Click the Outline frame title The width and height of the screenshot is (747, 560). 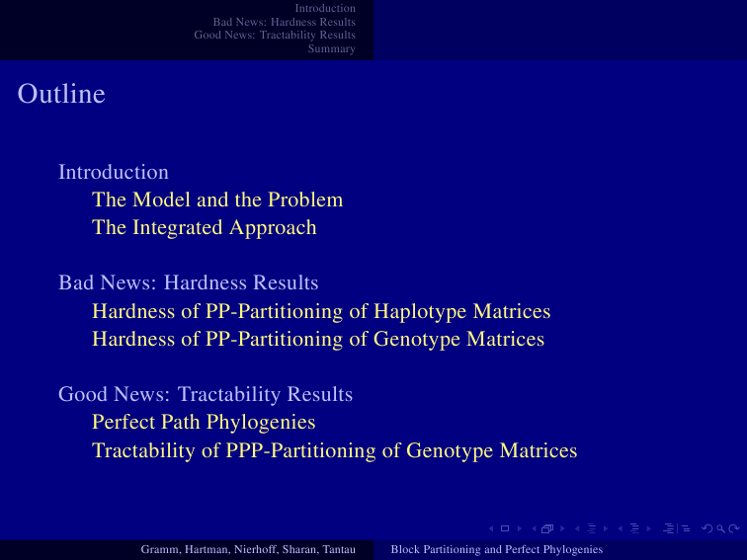[x=61, y=93]
